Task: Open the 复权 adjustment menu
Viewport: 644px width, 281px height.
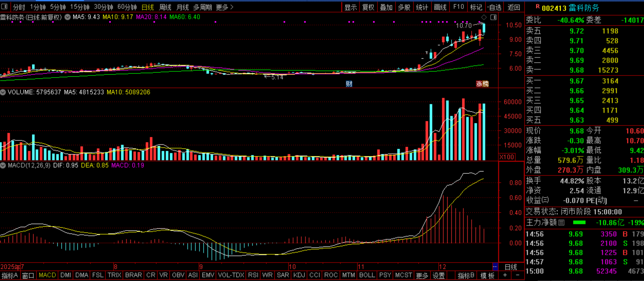Action: click(x=368, y=7)
